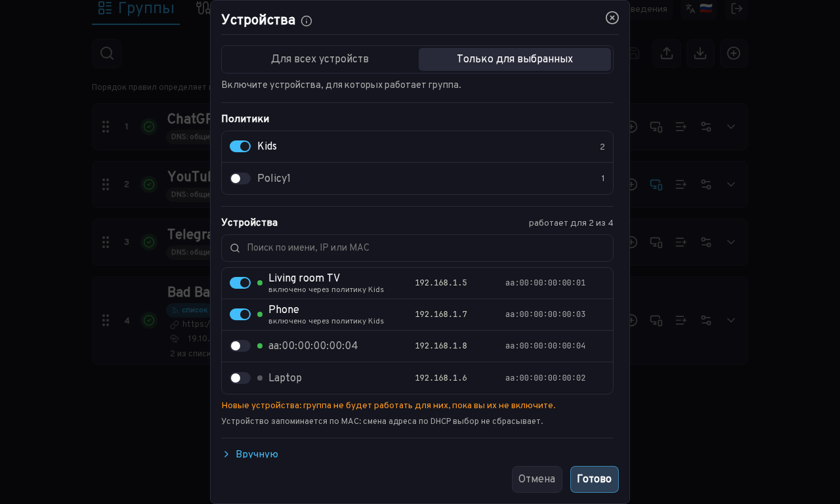Click the sliders settings icon in row 4
840x504 pixels.
click(x=706, y=320)
